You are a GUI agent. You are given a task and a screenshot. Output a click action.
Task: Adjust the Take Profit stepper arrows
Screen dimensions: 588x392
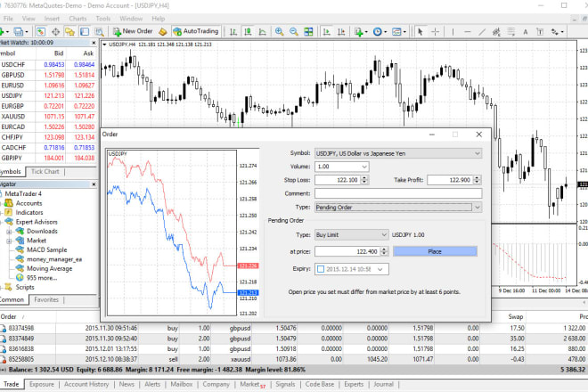pyautogui.click(x=477, y=180)
